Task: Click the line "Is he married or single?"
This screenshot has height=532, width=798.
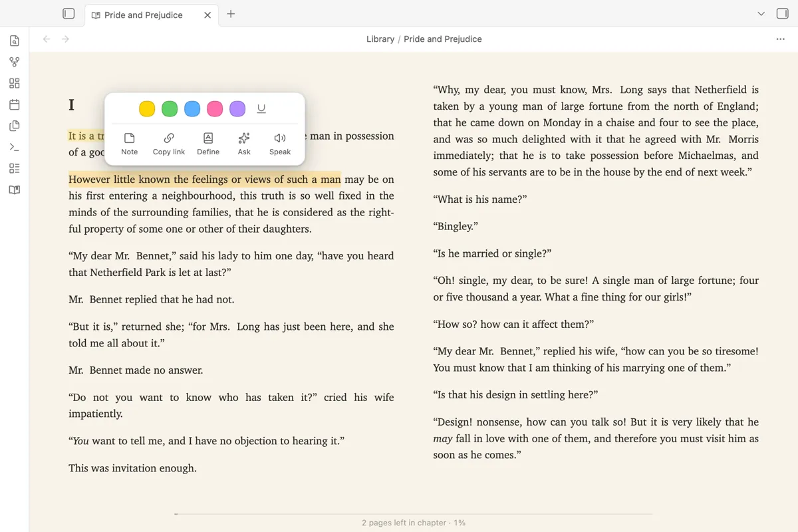Action: [492, 253]
